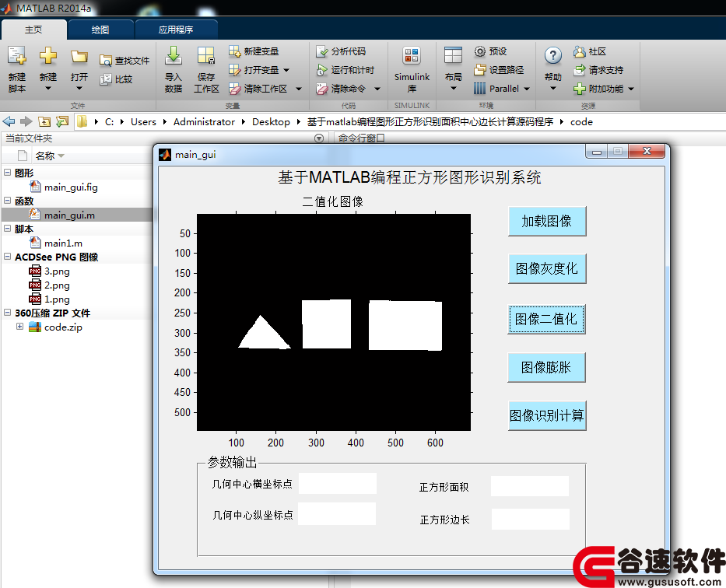Click the 图像二值化 button
The width and height of the screenshot is (726, 588).
click(546, 319)
